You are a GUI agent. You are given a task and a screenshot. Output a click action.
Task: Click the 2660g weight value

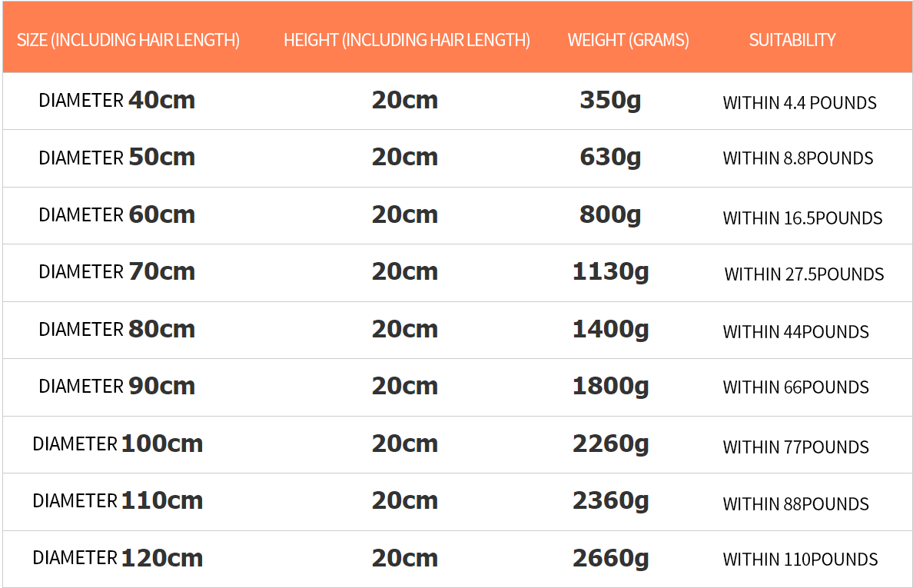point(610,558)
